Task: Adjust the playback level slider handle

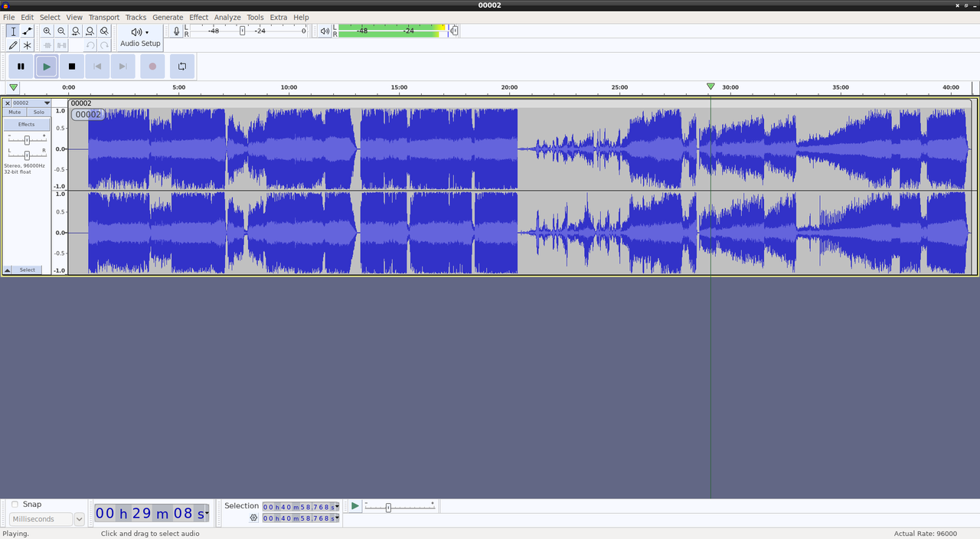Action: (x=455, y=31)
